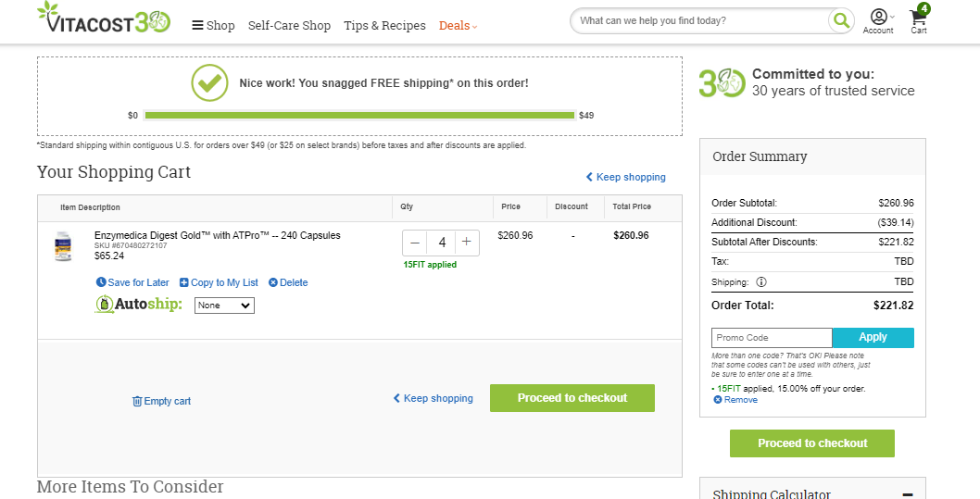980x499 pixels.
Task: Open the Shop hamburger menu
Action: click(213, 26)
